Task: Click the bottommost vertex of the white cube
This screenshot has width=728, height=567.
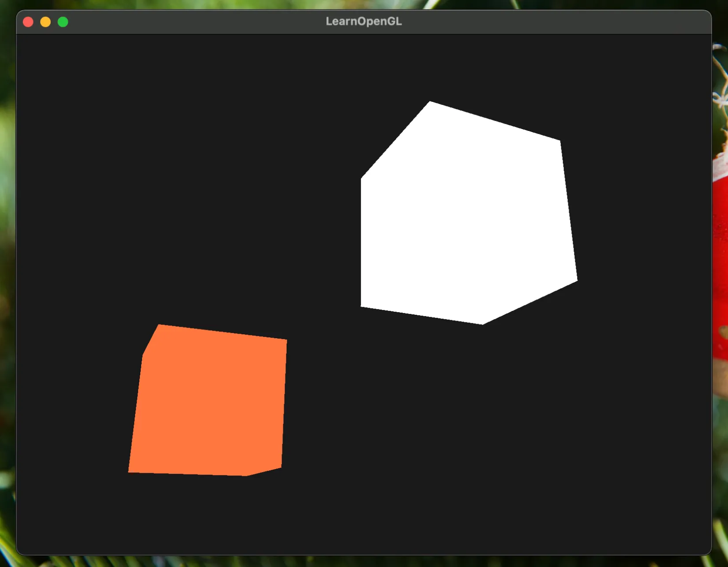Action: pyautogui.click(x=482, y=324)
